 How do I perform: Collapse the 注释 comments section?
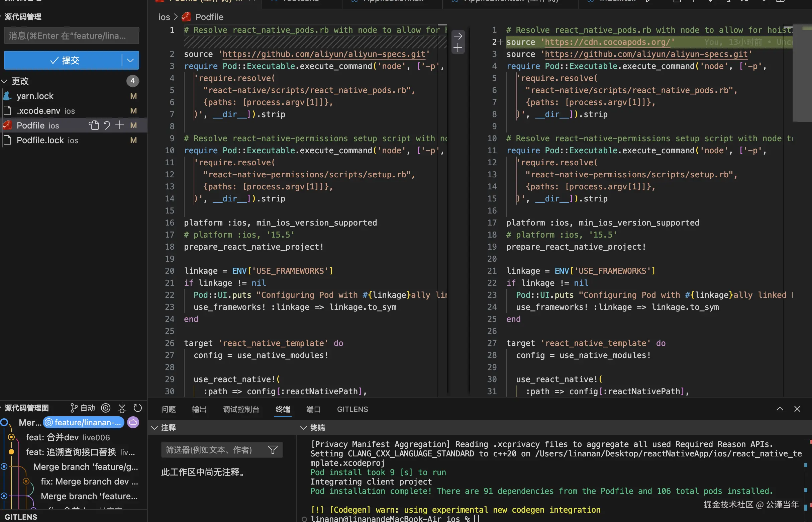coord(155,428)
